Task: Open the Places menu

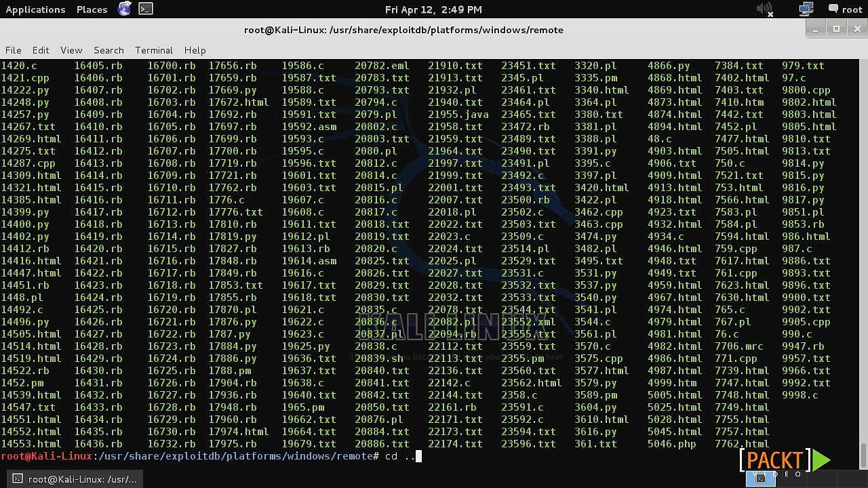Action: [x=92, y=9]
